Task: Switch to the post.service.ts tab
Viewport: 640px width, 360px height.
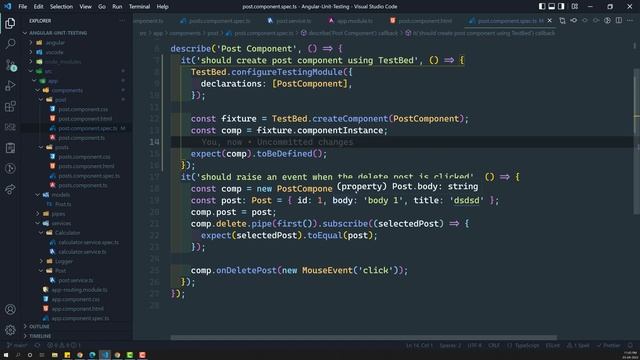Action: 289,20
